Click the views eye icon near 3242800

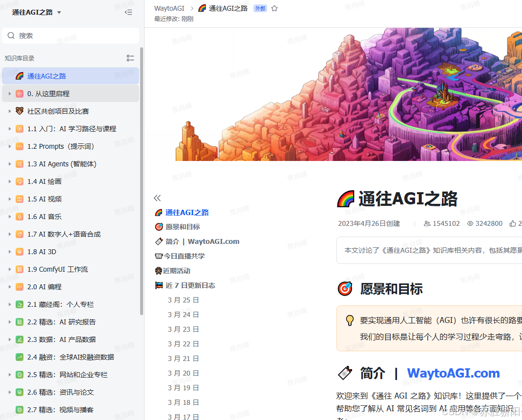coord(470,223)
